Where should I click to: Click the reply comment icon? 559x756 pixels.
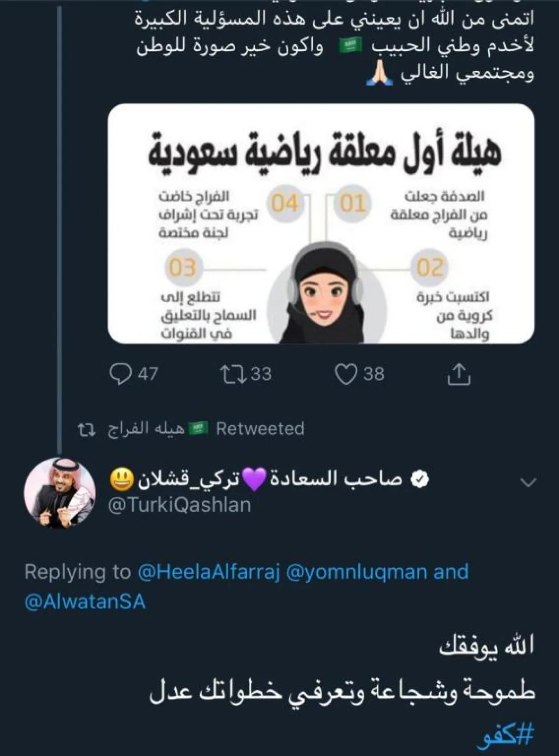120,374
